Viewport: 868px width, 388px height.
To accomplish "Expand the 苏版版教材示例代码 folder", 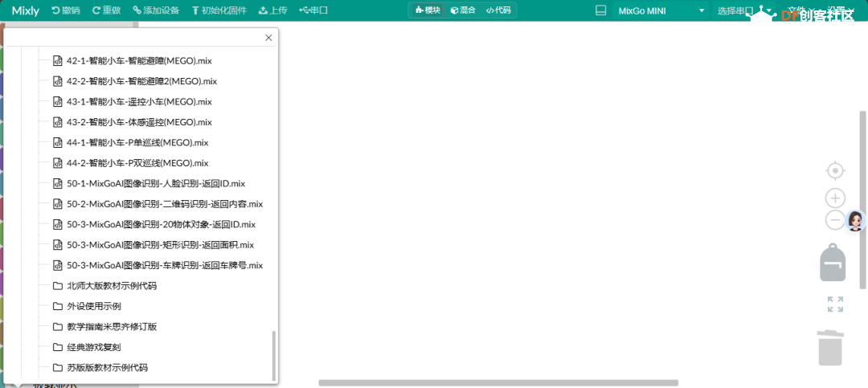I will pos(108,368).
